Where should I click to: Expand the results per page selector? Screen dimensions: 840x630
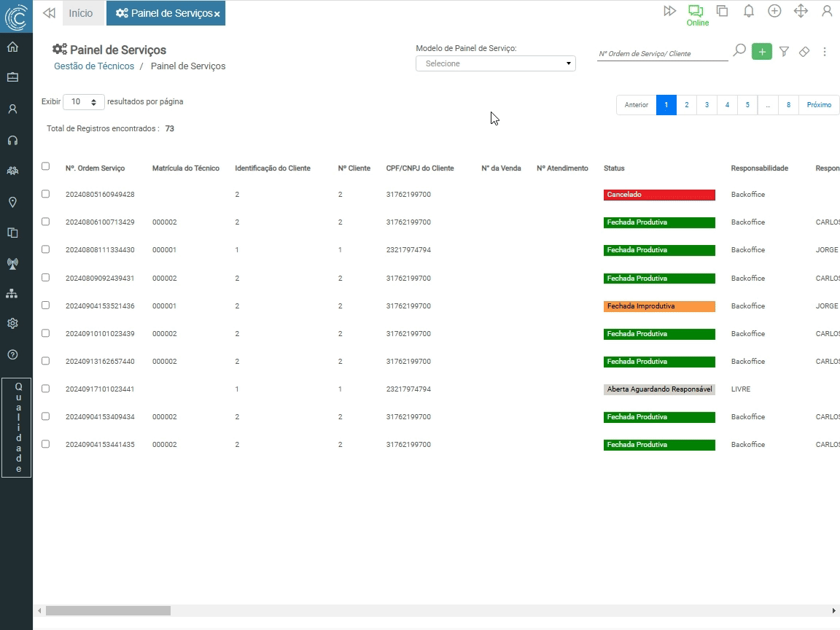tap(83, 102)
